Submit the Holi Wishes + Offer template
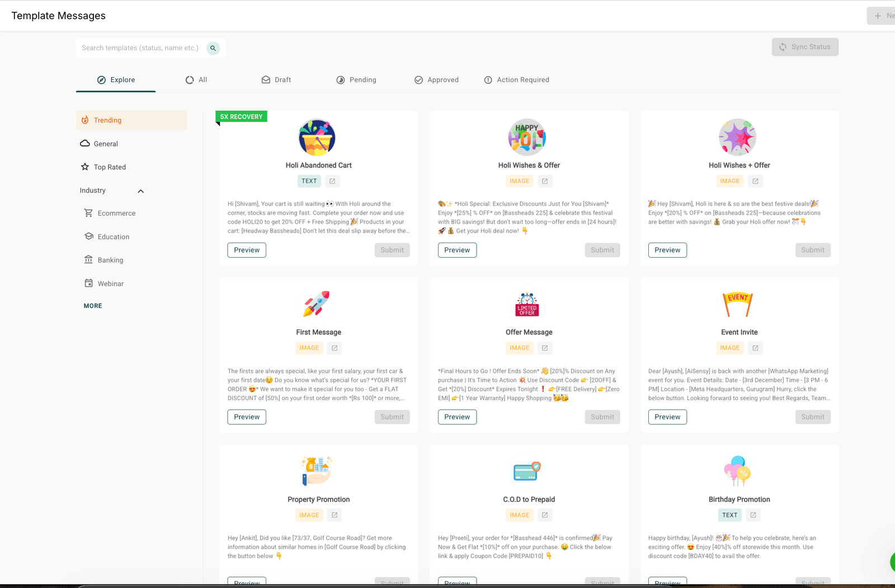The width and height of the screenshot is (895, 588). (x=813, y=250)
